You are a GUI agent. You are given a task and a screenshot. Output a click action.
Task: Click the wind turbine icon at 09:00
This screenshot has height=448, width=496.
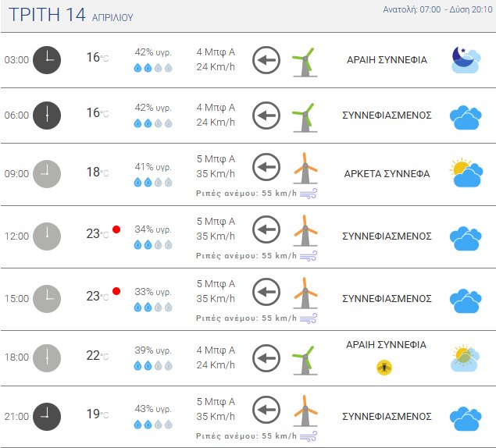tap(305, 167)
